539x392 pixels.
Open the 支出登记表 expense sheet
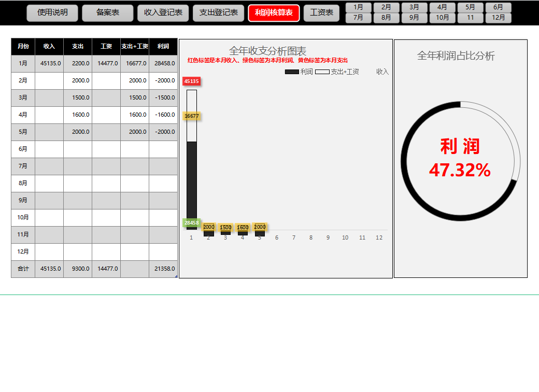point(219,13)
